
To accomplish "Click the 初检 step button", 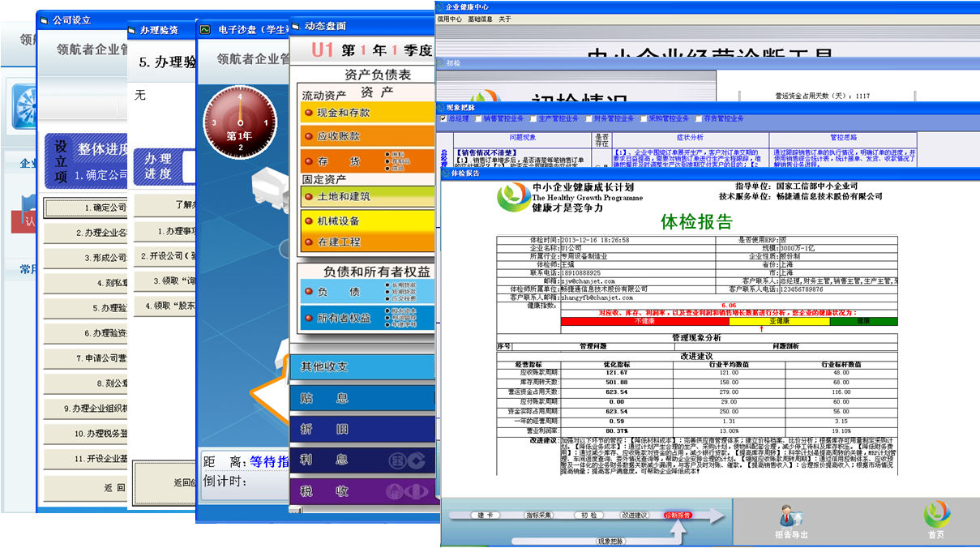I will point(588,515).
